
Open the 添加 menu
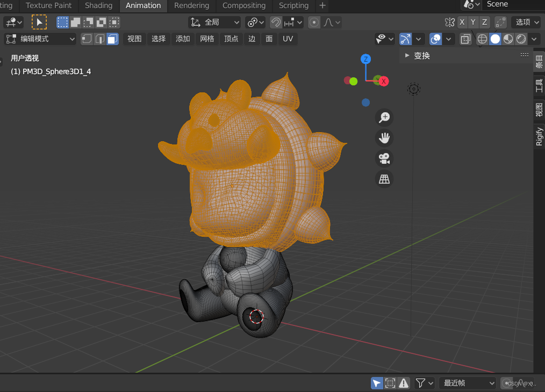click(183, 39)
